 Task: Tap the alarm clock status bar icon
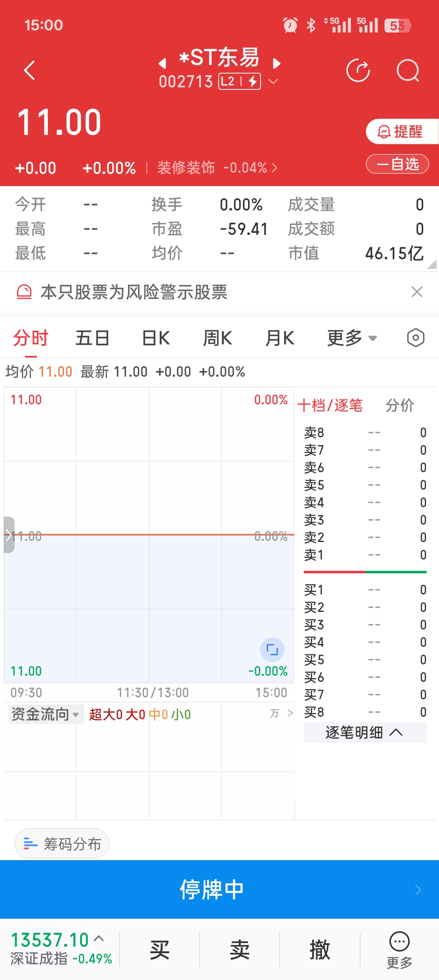coord(290,25)
